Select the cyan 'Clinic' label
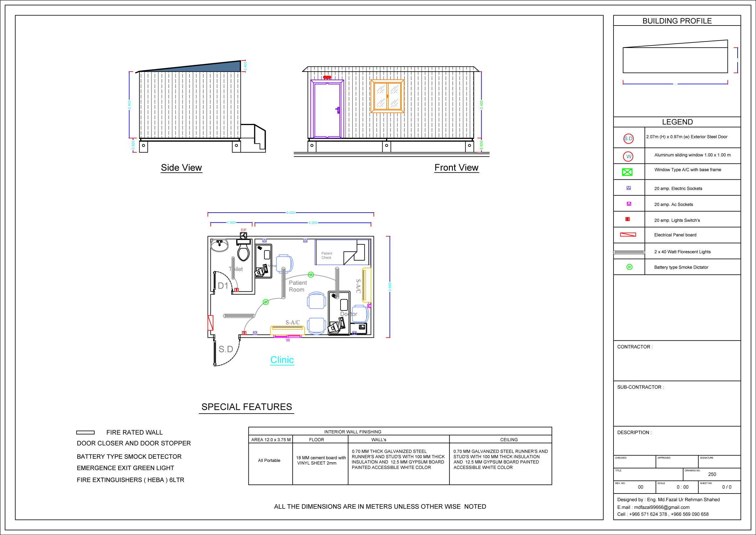756x535 pixels. pyautogui.click(x=282, y=360)
